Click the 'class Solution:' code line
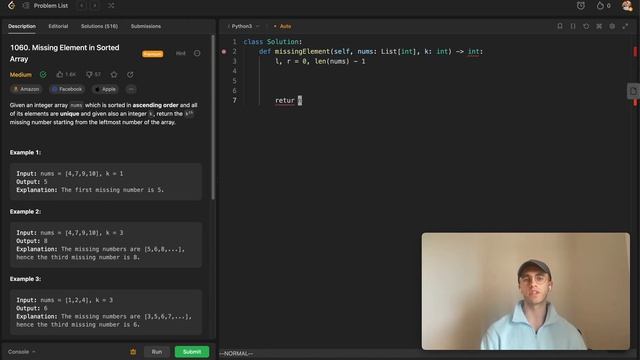 coord(273,42)
